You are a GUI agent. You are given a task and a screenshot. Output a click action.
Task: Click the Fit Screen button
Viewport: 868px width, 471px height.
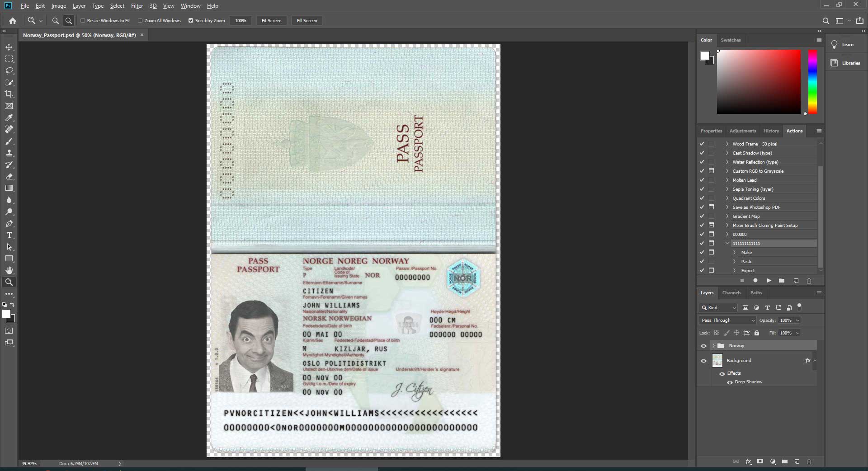click(x=271, y=21)
